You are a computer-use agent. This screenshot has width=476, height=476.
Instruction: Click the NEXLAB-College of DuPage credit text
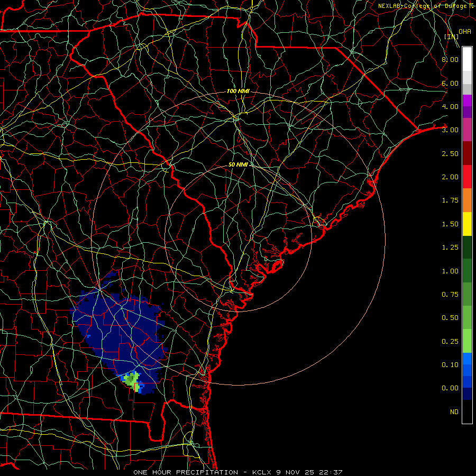(x=426, y=6)
